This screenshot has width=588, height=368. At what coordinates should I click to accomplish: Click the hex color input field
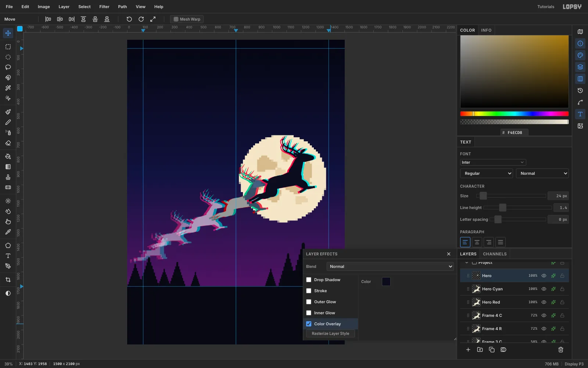pyautogui.click(x=514, y=132)
